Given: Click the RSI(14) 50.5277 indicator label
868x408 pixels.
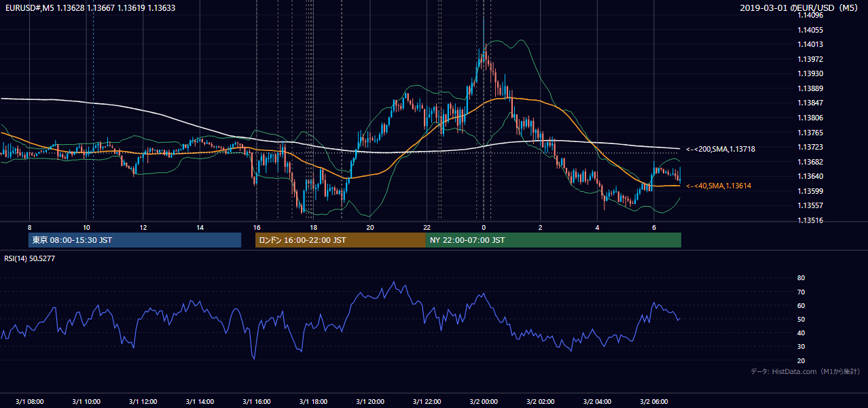Looking at the screenshot, I should coord(30,258).
